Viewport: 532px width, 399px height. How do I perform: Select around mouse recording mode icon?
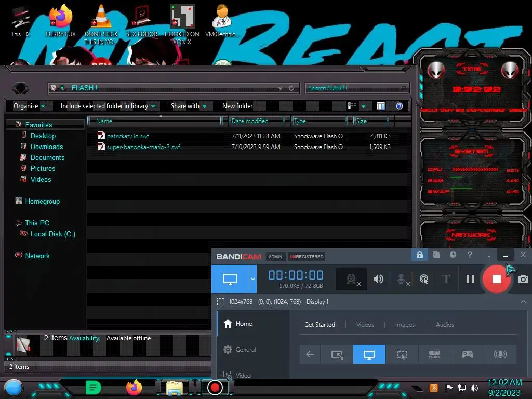[402, 354]
